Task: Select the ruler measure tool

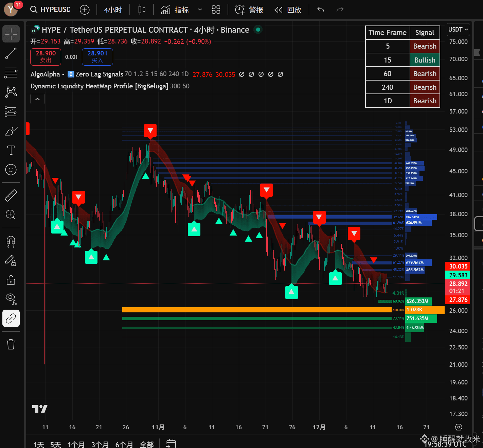Action: pos(11,195)
